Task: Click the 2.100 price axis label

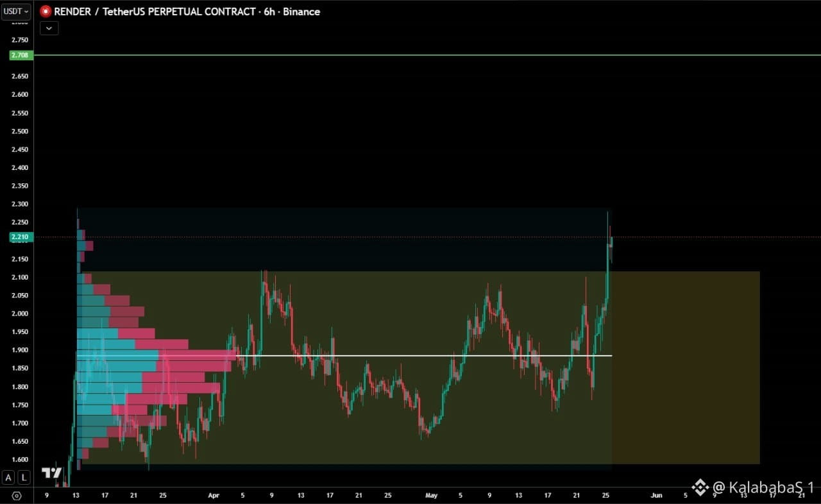Action: click(x=20, y=277)
